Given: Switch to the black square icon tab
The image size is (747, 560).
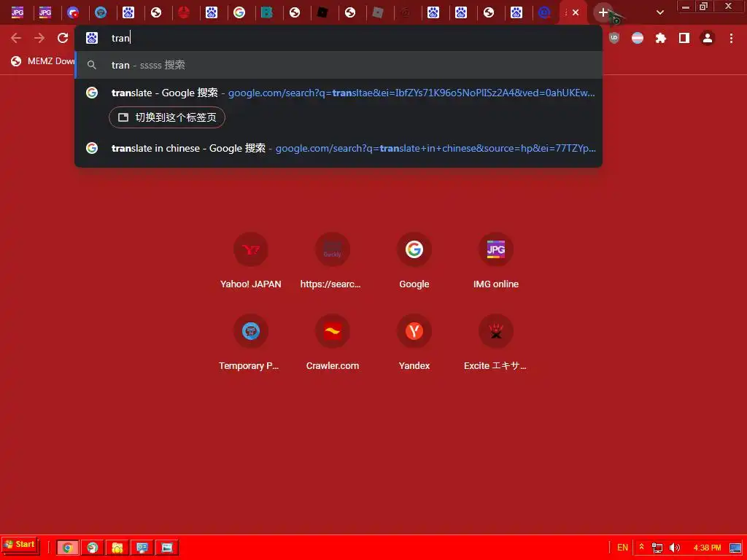Looking at the screenshot, I should point(322,12).
